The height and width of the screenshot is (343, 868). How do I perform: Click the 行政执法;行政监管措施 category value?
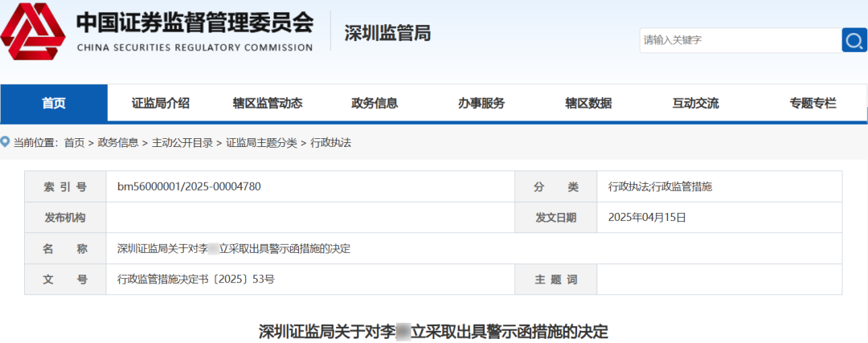pyautogui.click(x=660, y=187)
